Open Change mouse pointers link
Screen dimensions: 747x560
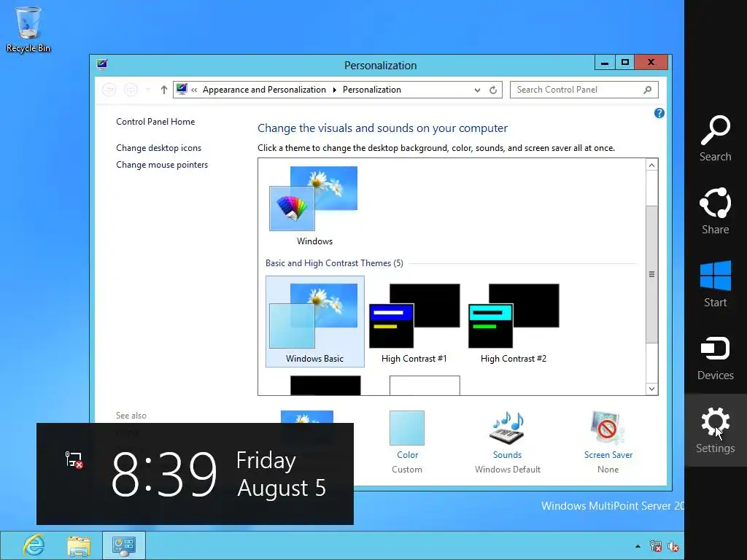point(162,164)
